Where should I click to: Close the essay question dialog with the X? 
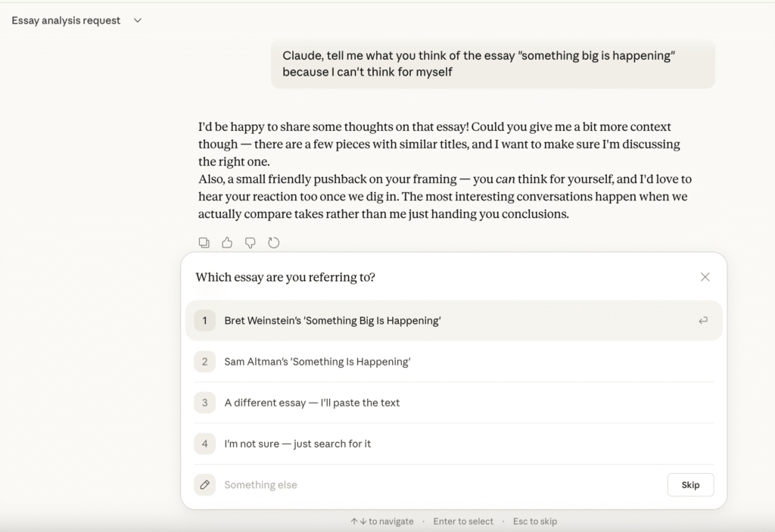click(x=705, y=277)
